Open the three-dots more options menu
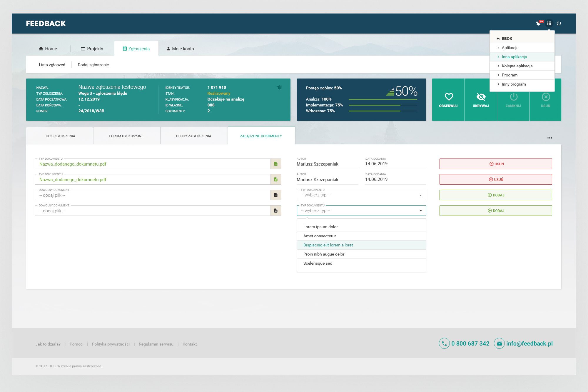588x392 pixels. (549, 138)
